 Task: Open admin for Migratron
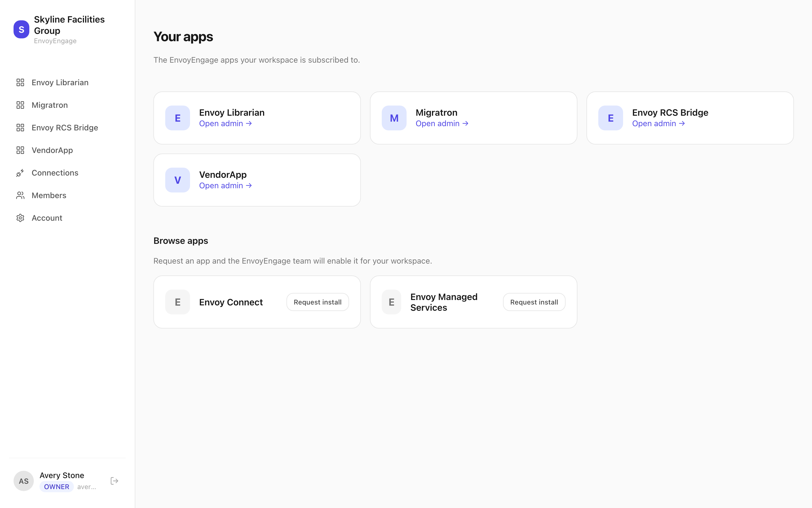pos(442,124)
